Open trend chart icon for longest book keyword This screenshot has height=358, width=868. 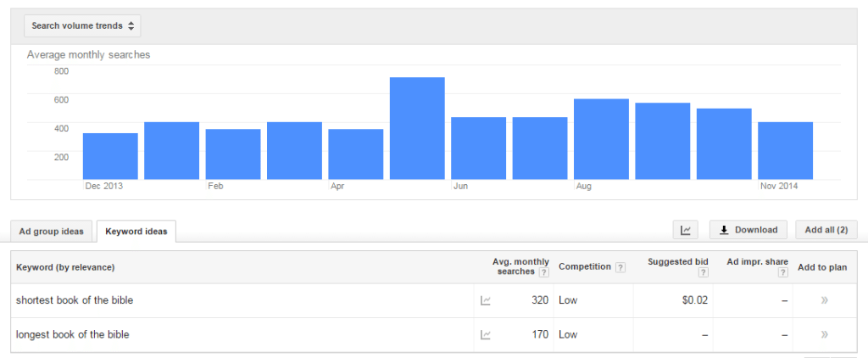click(486, 335)
